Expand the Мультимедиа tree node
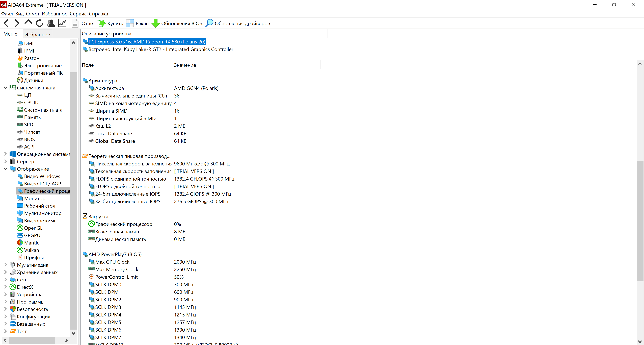The height and width of the screenshot is (345, 644). pyautogui.click(x=6, y=265)
